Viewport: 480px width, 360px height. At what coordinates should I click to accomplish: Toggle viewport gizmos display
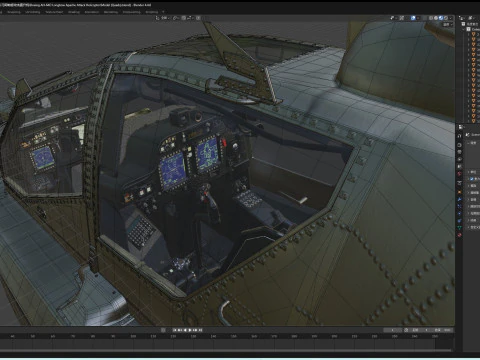click(x=401, y=18)
